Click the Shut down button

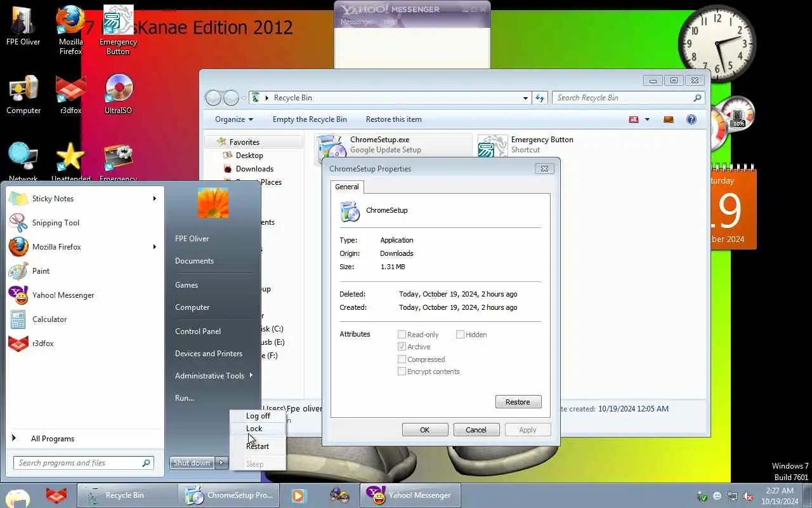coord(192,463)
